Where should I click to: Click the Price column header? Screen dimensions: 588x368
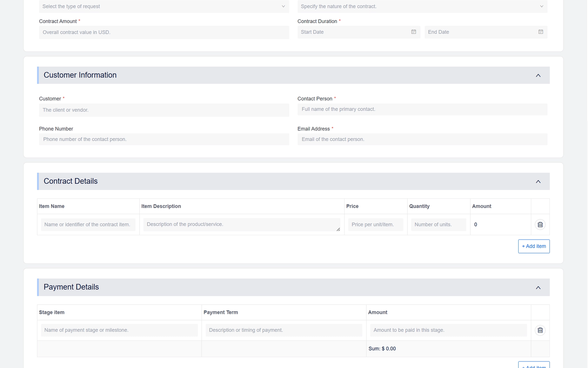coord(352,206)
